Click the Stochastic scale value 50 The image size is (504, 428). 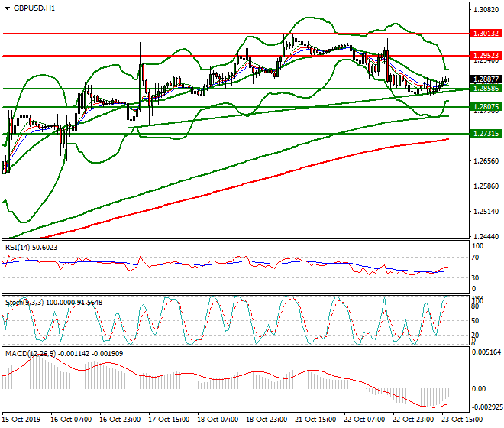point(475,321)
